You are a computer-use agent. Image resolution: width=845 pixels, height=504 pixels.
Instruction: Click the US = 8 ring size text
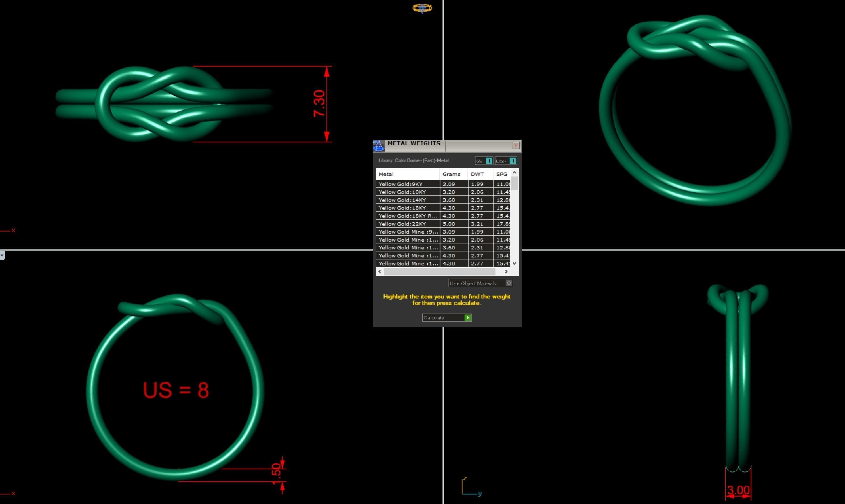(x=176, y=390)
